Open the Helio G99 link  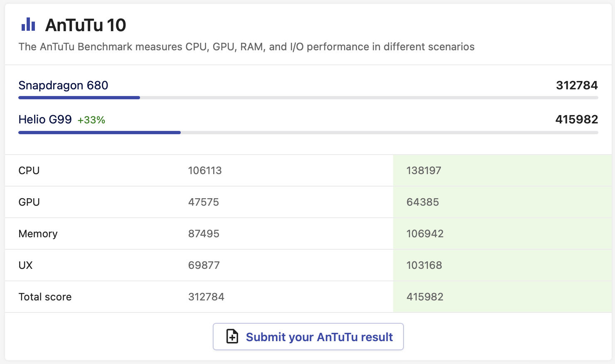45,119
